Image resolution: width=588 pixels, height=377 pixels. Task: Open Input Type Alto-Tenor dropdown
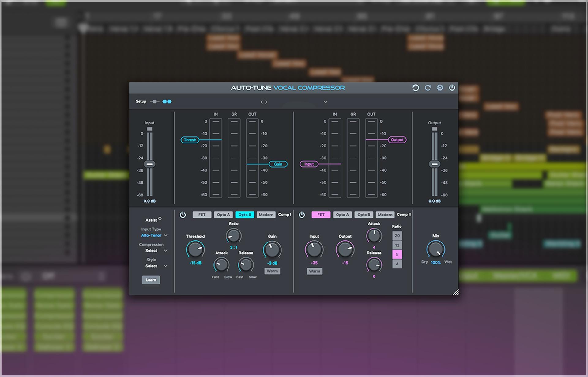click(154, 235)
